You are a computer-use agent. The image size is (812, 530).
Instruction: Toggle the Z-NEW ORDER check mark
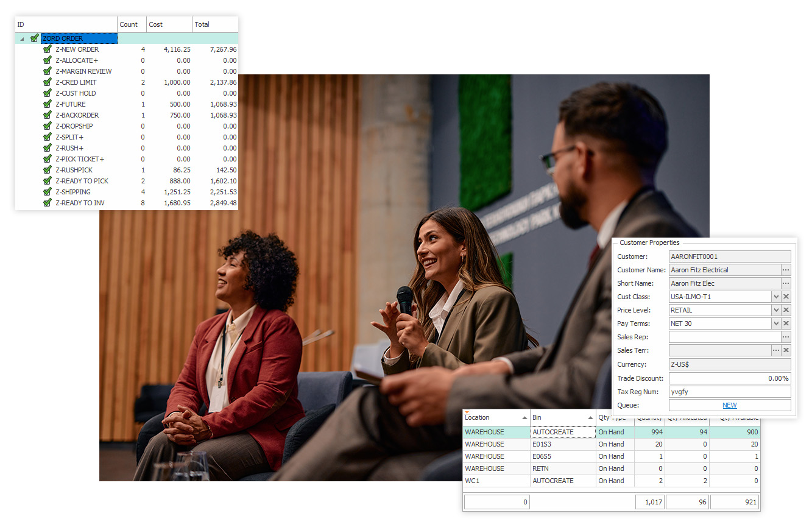[48, 49]
